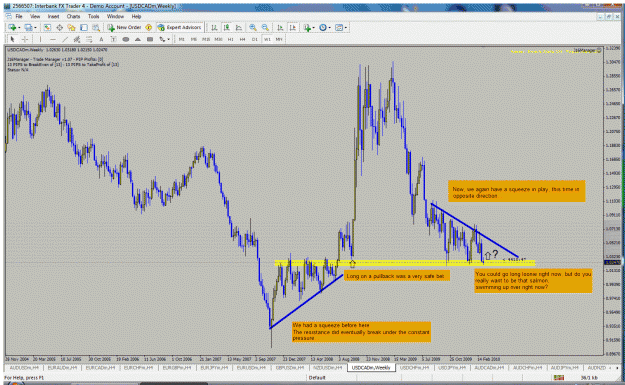The height and width of the screenshot is (385, 625).
Task: Open the Profiles icon
Action: [x=28, y=28]
